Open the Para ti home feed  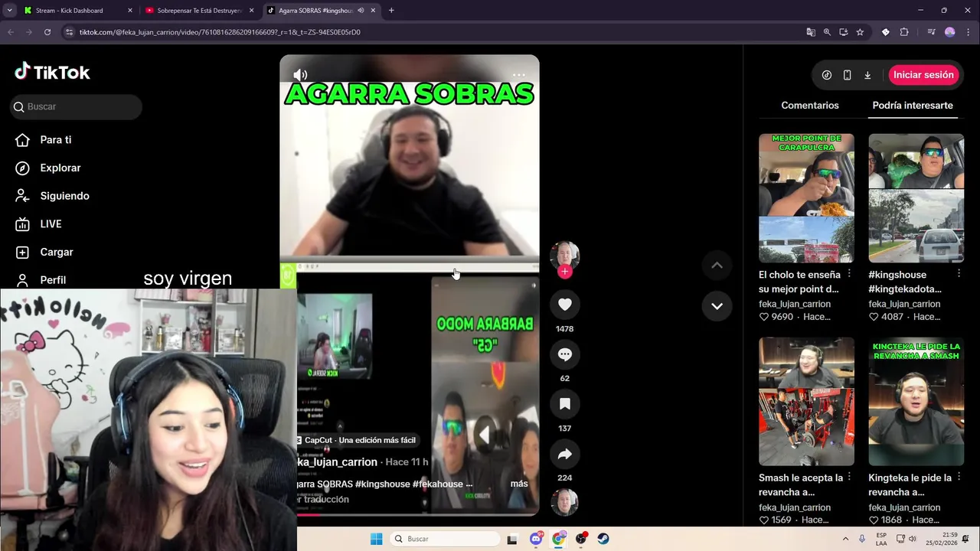[x=44, y=140]
